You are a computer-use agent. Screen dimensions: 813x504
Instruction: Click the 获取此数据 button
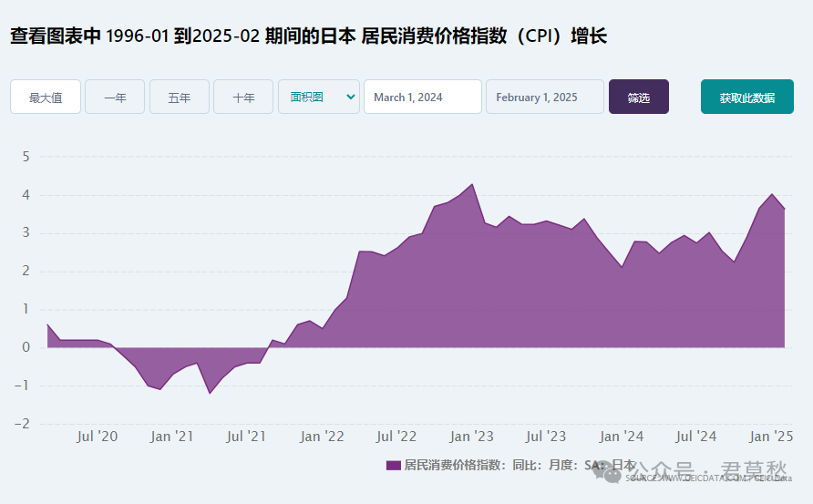click(747, 97)
